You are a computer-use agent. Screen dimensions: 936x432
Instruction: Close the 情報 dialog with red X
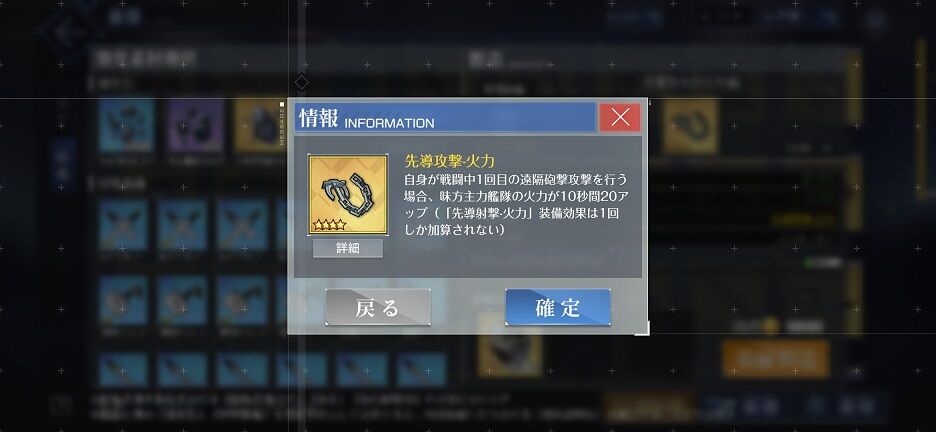pos(620,118)
